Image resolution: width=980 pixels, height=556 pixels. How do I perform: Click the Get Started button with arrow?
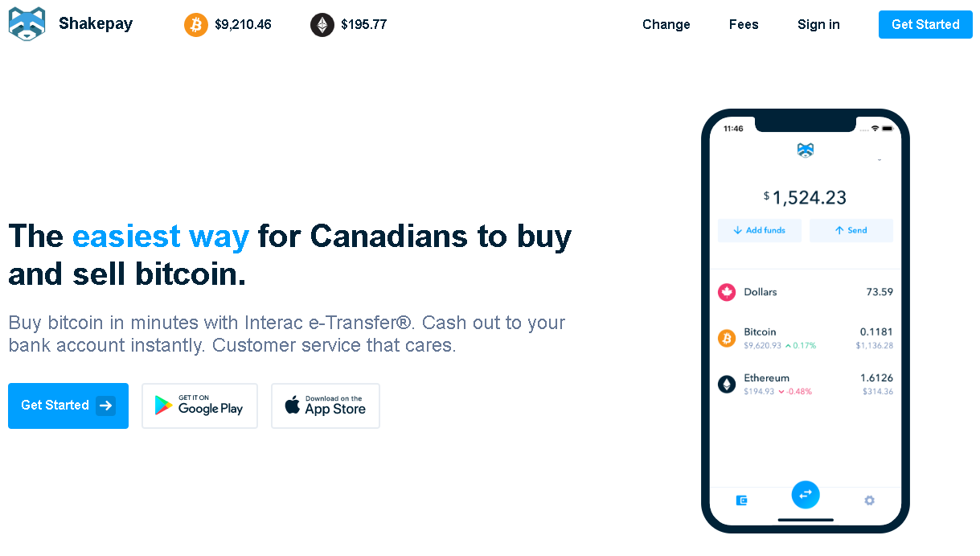(x=68, y=406)
